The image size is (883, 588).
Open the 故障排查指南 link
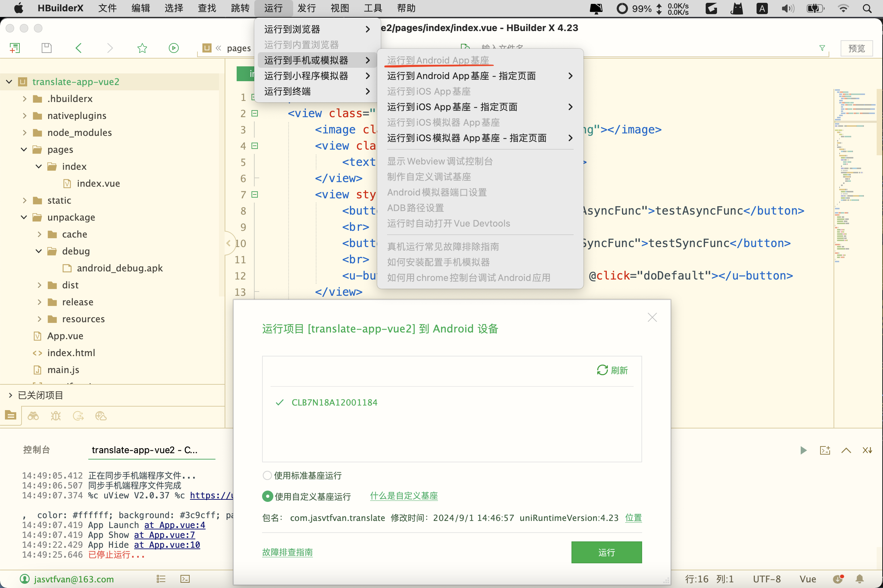tap(287, 552)
